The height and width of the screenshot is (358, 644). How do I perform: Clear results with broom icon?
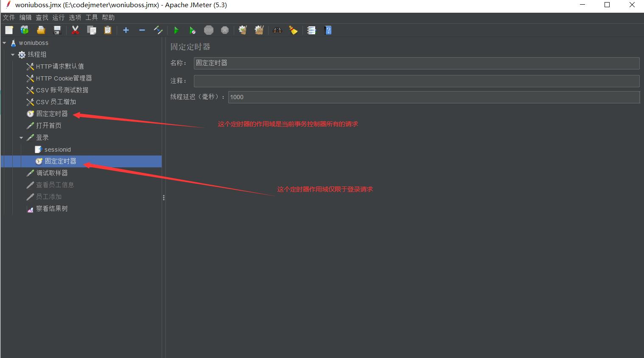pos(243,30)
